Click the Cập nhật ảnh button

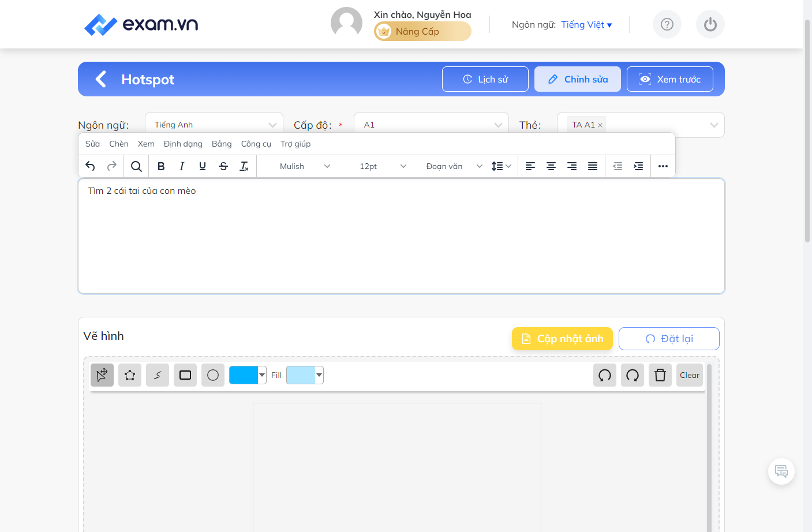click(562, 339)
